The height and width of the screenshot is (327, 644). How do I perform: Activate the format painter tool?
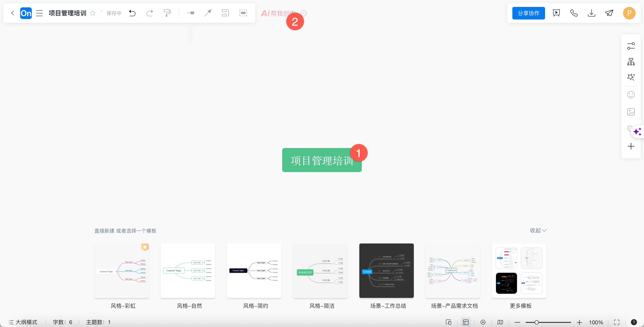(167, 13)
